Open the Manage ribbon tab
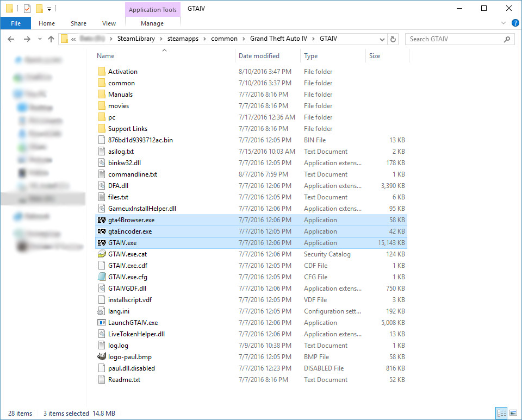 (152, 23)
